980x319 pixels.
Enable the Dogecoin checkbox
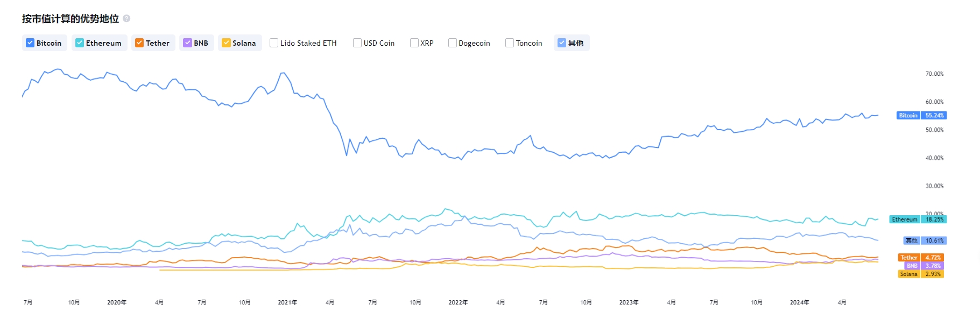453,43
